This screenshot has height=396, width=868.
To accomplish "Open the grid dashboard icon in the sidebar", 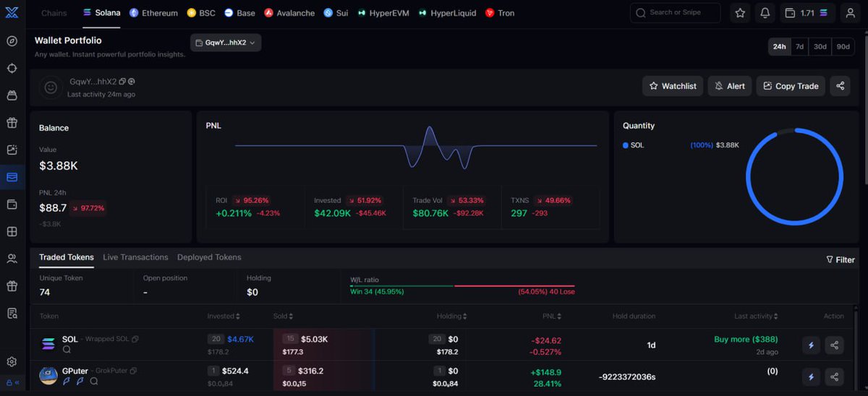I will [x=12, y=231].
